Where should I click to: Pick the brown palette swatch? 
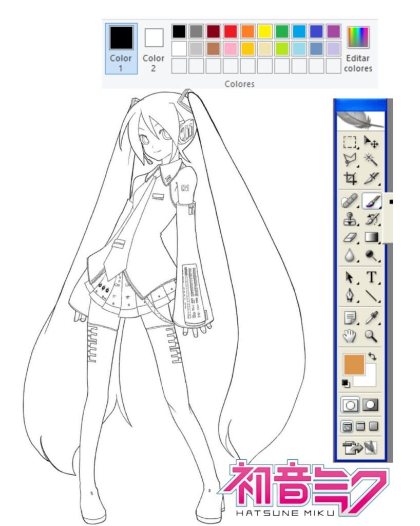[213, 49]
